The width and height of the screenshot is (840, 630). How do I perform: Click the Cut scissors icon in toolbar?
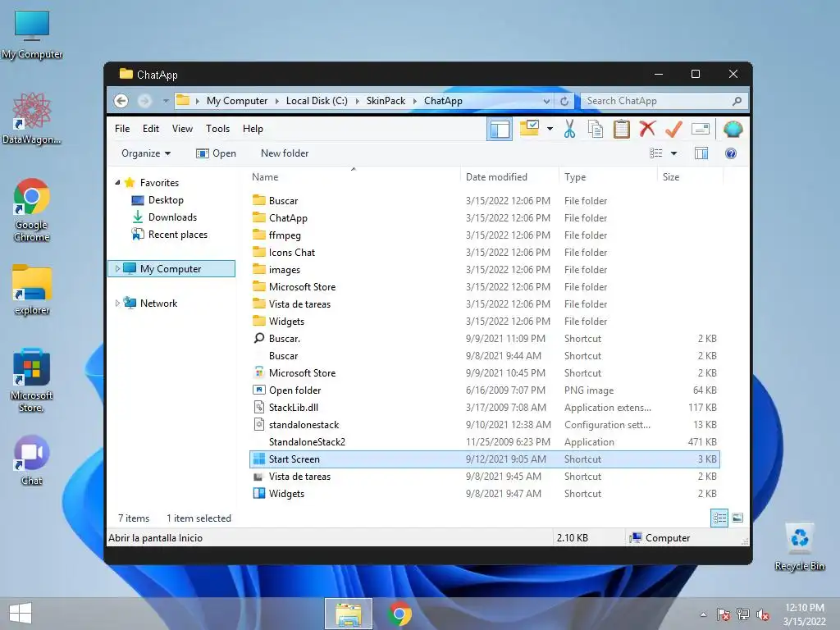(x=569, y=129)
